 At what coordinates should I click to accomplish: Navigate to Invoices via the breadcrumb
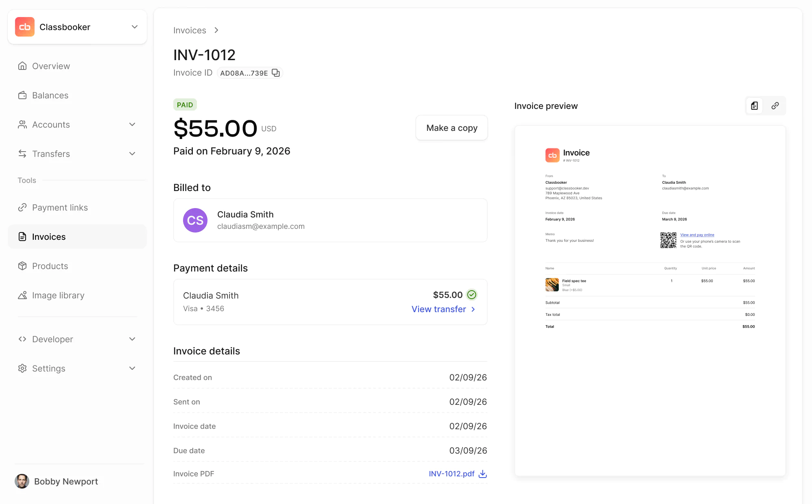pyautogui.click(x=190, y=30)
